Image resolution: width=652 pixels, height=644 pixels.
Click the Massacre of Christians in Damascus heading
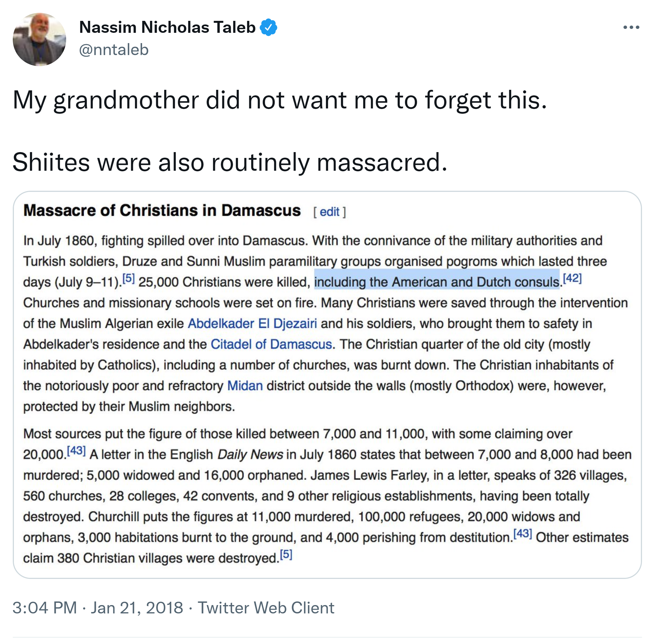(x=162, y=211)
